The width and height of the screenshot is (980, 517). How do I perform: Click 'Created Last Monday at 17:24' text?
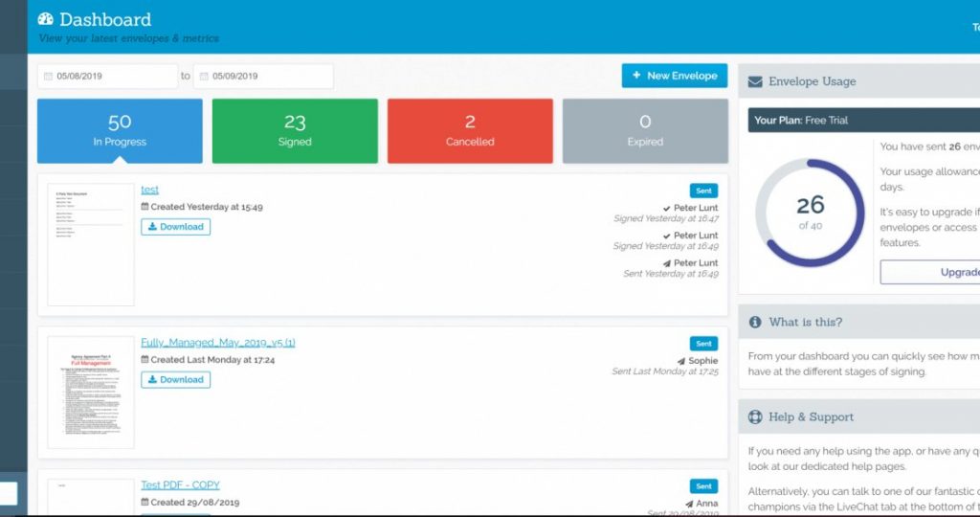212,360
